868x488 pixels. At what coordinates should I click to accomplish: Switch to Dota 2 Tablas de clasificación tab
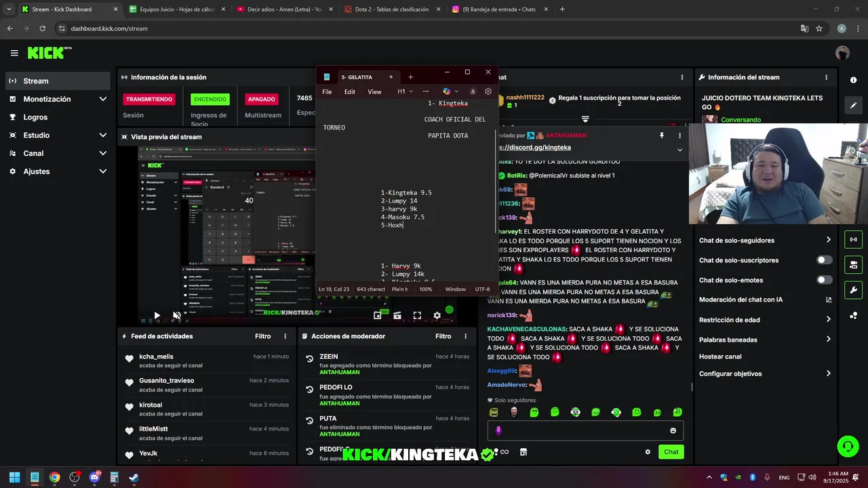(x=392, y=9)
